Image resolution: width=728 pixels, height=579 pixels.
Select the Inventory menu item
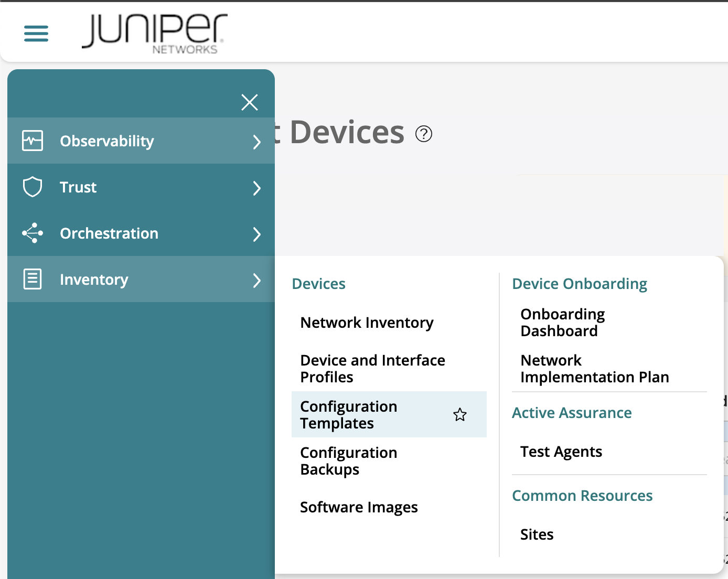(94, 280)
